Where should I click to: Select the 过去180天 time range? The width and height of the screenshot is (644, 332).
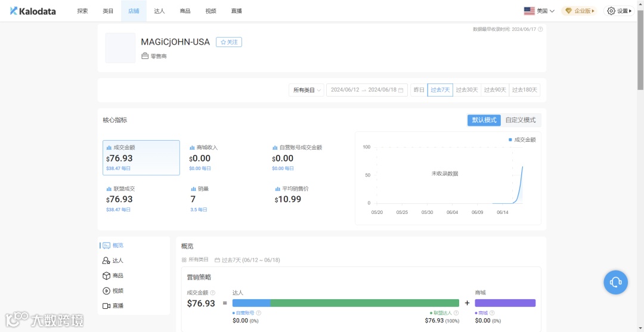[525, 90]
